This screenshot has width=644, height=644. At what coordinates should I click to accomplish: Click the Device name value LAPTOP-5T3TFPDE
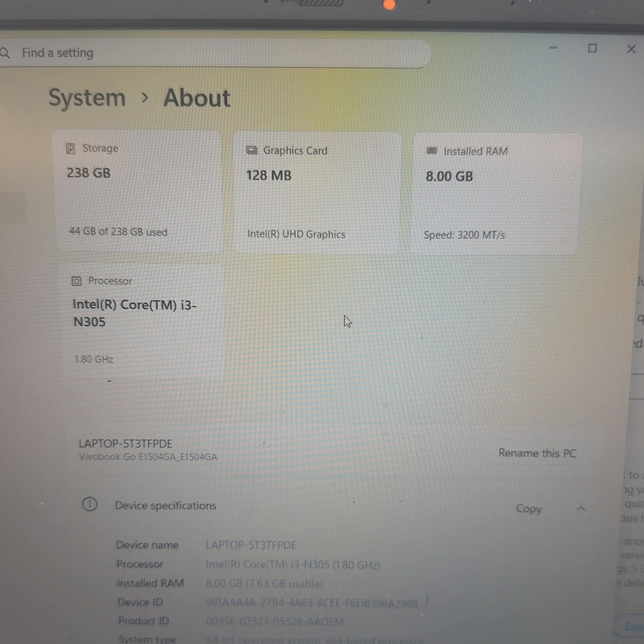[x=251, y=545]
